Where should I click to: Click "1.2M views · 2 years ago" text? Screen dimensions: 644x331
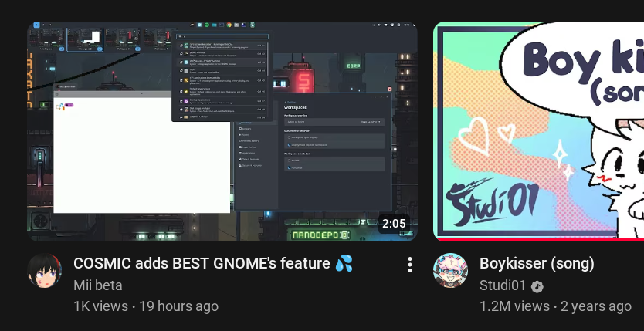555,306
